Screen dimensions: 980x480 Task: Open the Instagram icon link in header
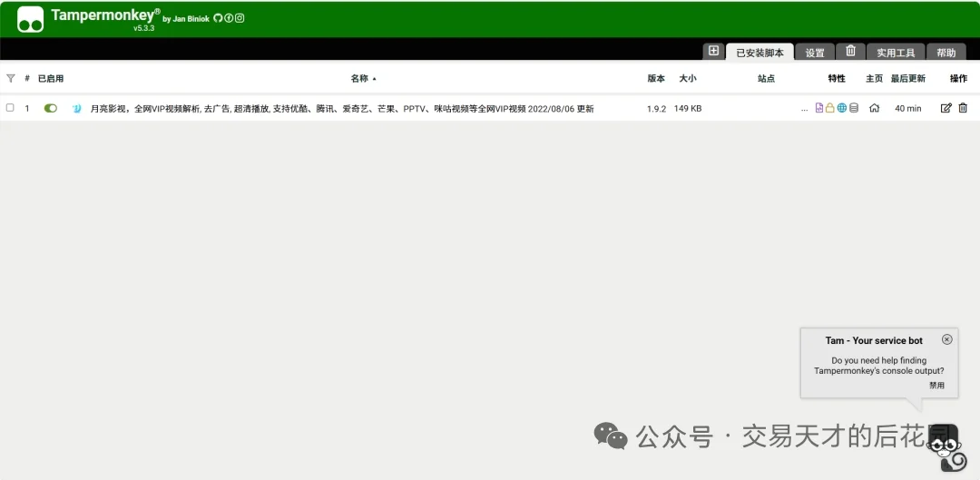pos(240,18)
